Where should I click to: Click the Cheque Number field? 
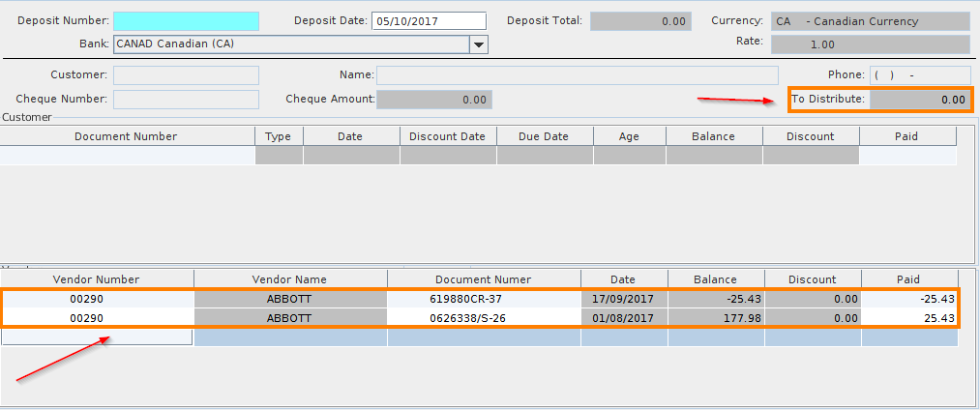point(186,99)
